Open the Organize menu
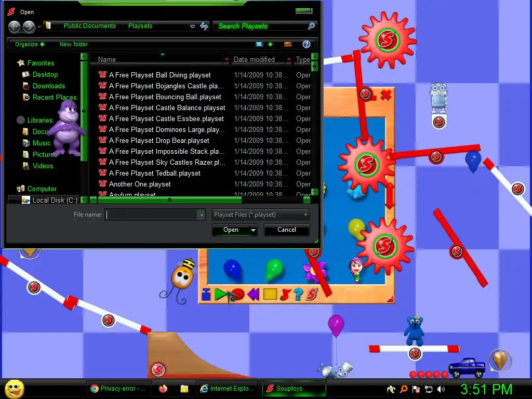 point(29,44)
